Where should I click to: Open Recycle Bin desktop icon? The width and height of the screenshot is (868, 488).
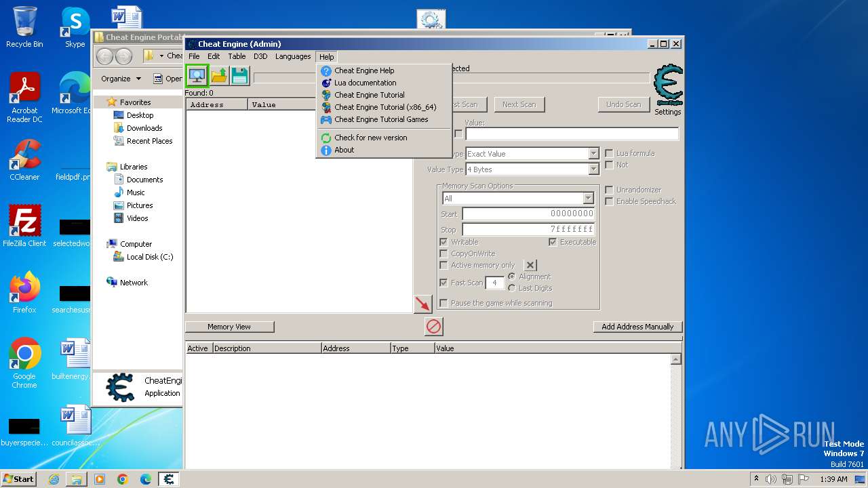pos(24,27)
